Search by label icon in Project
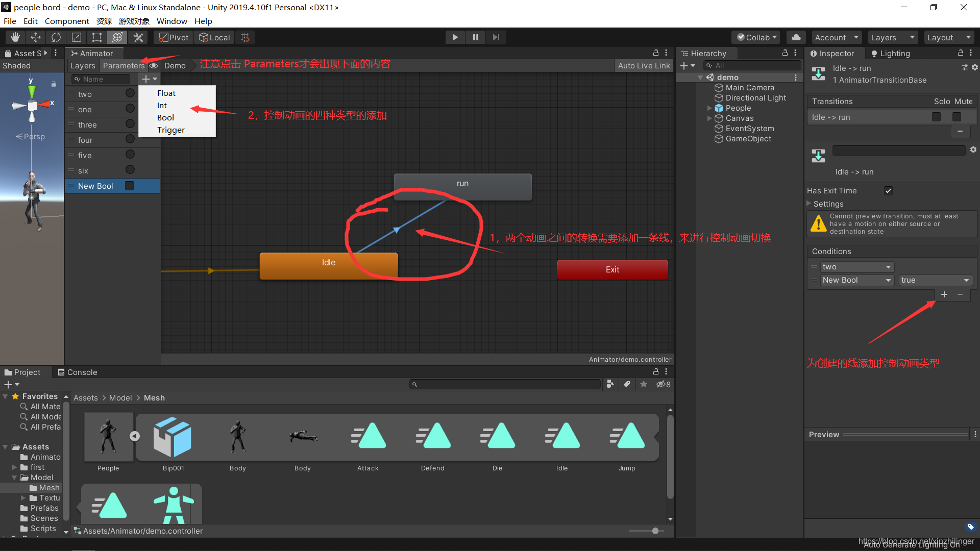This screenshot has width=980, height=551. tap(627, 384)
